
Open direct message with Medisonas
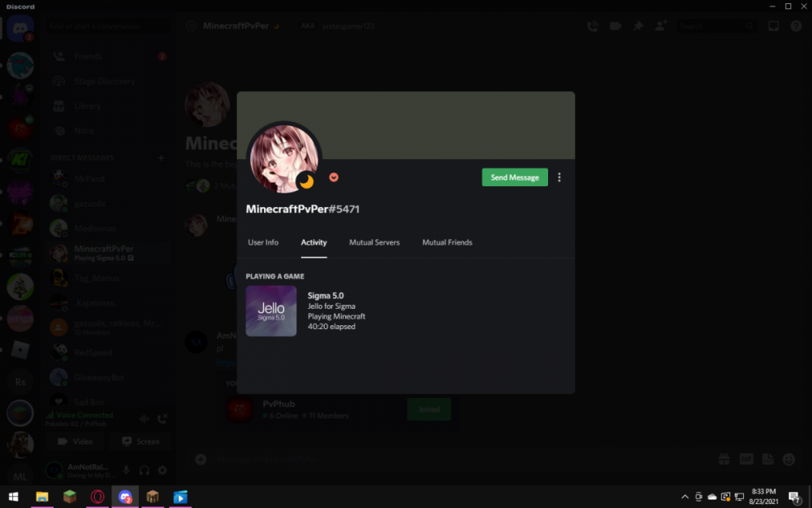(108, 228)
